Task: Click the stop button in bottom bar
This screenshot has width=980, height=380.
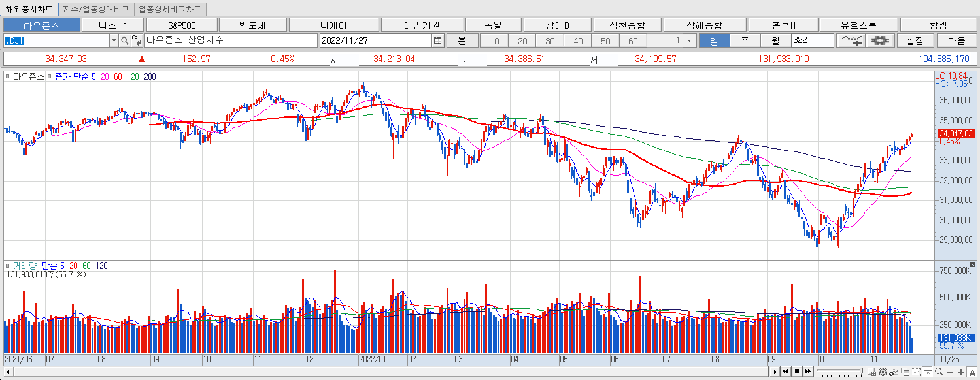Action: tap(797, 372)
